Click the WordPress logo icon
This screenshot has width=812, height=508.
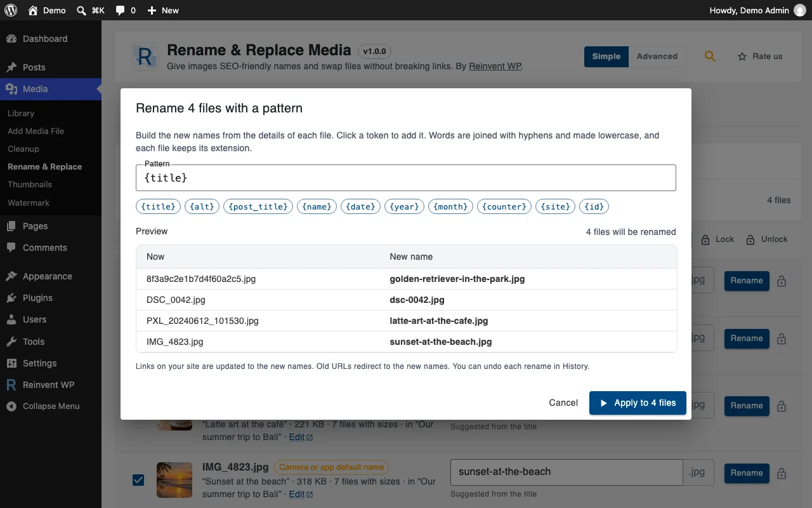point(10,10)
